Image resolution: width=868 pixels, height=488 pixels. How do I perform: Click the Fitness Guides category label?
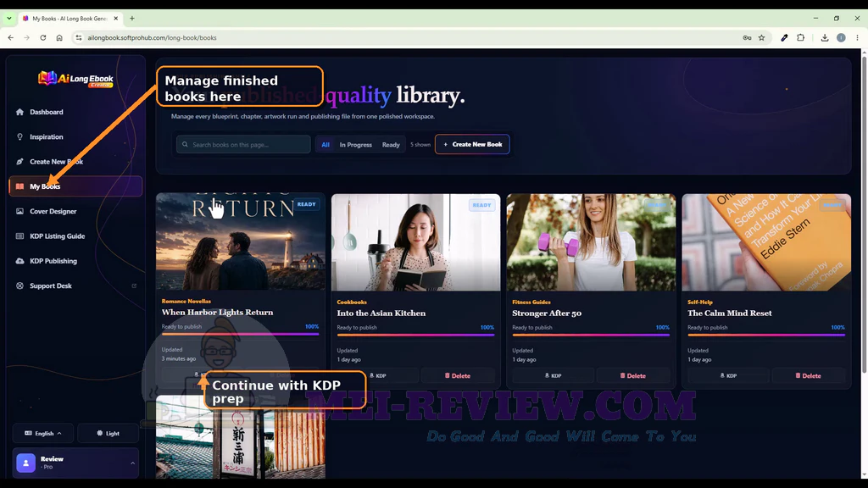[x=531, y=302]
